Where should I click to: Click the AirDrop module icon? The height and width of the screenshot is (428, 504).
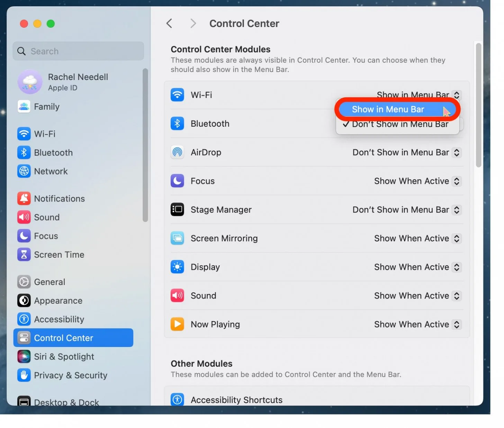tap(177, 152)
